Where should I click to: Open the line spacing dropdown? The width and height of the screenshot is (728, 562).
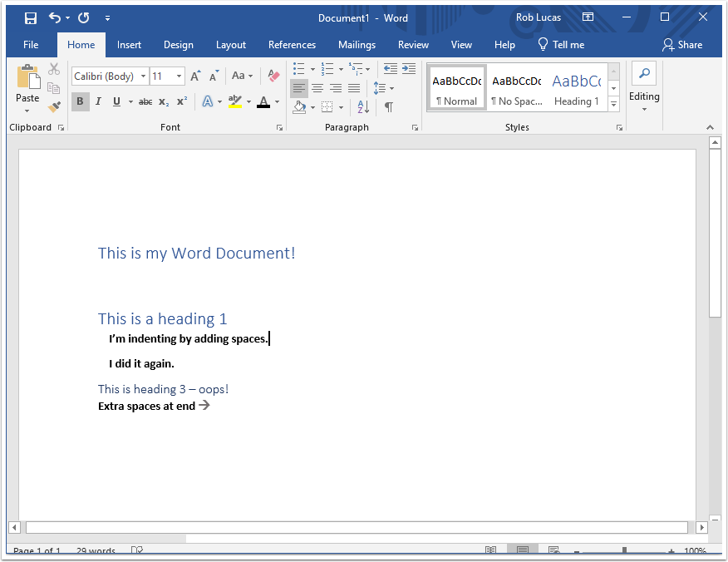(383, 88)
